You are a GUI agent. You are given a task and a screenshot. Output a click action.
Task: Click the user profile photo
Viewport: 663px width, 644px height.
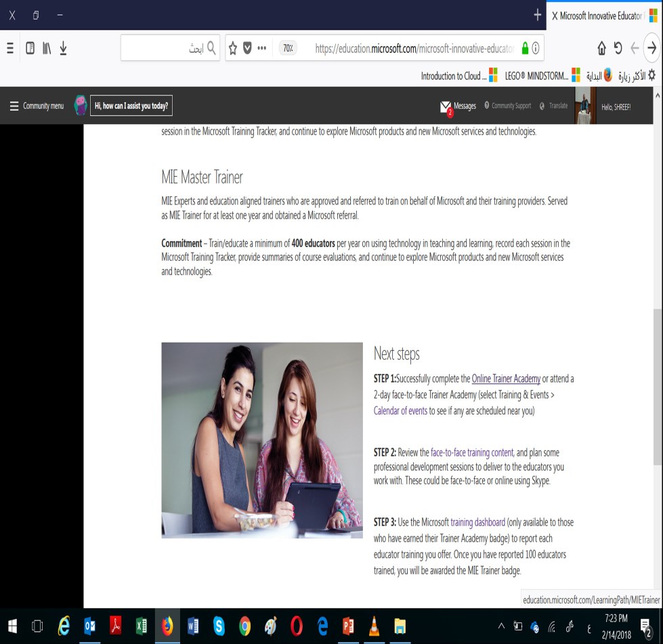click(585, 105)
